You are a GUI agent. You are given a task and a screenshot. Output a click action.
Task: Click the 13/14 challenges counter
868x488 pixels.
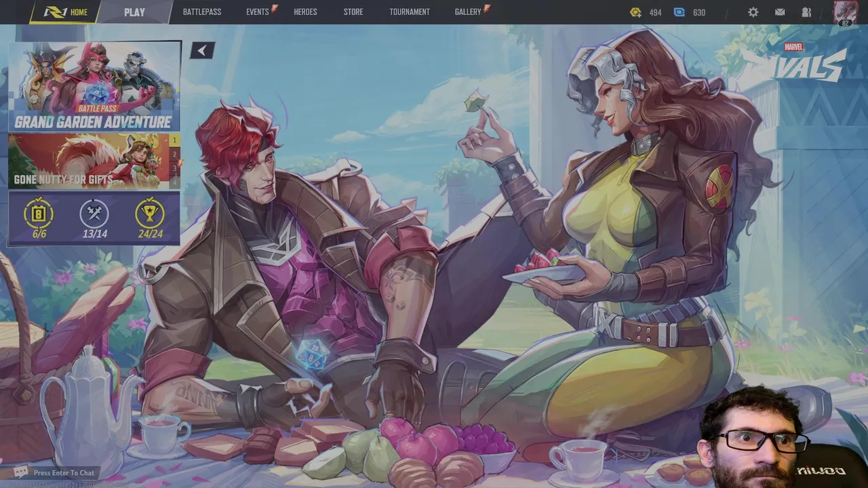[x=95, y=234]
